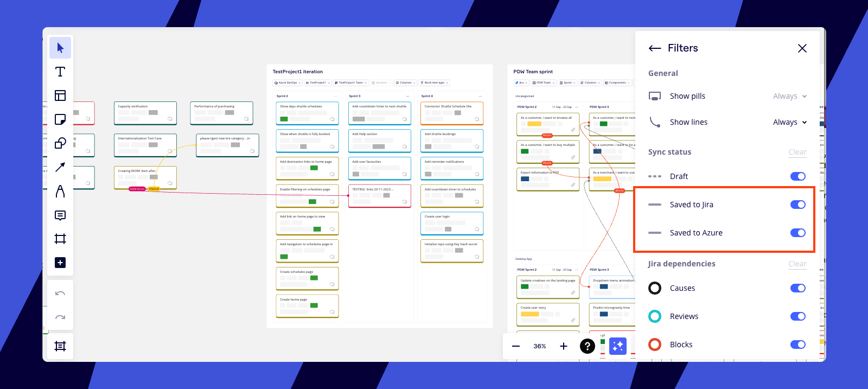Select the Capacity verification card
868x389 pixels.
(145, 113)
